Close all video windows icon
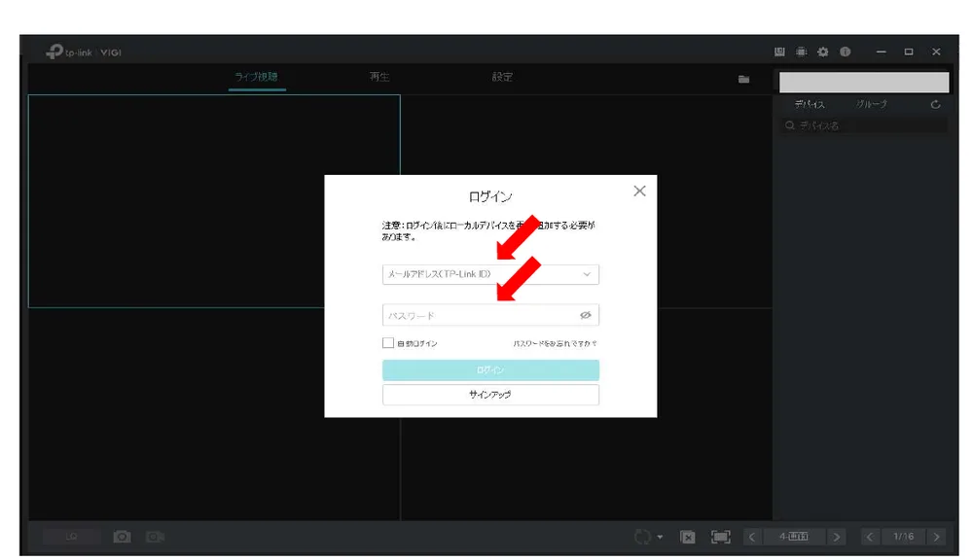 688,537
